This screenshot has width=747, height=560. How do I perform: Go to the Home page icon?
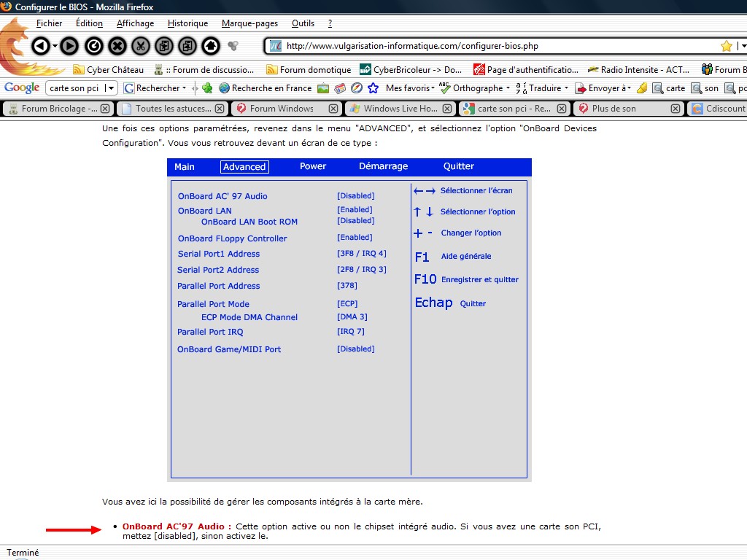[x=211, y=46]
